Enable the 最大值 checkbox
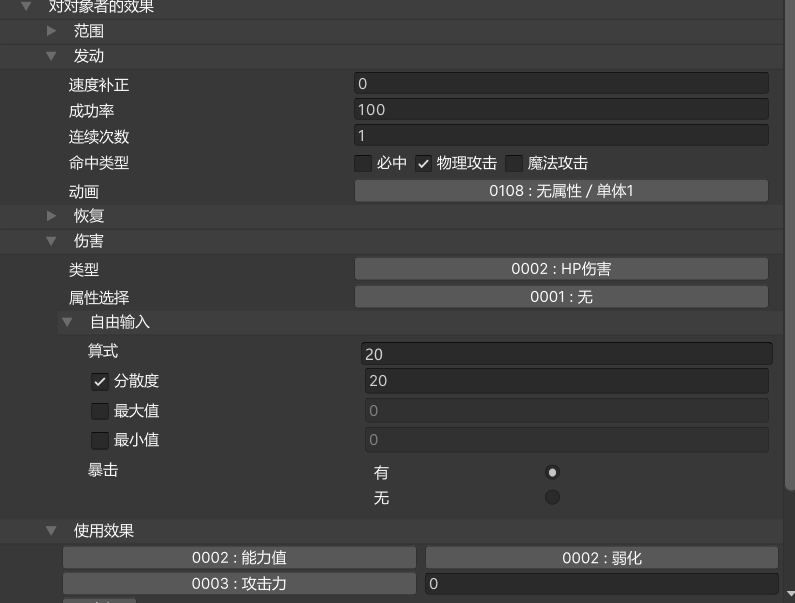The image size is (795, 603). click(99, 411)
